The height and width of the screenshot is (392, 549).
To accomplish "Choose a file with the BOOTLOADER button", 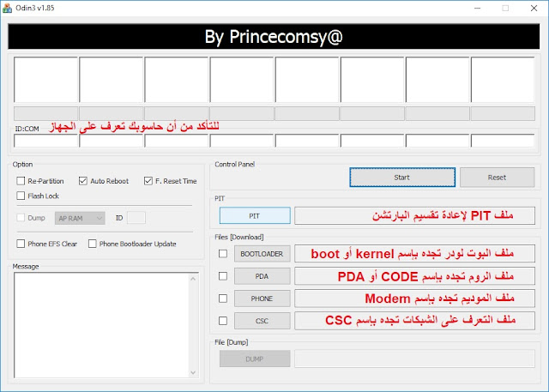I will (262, 254).
